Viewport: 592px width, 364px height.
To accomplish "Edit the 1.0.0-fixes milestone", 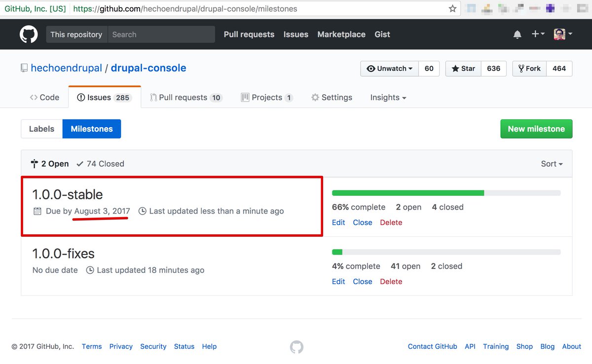I will tap(338, 282).
